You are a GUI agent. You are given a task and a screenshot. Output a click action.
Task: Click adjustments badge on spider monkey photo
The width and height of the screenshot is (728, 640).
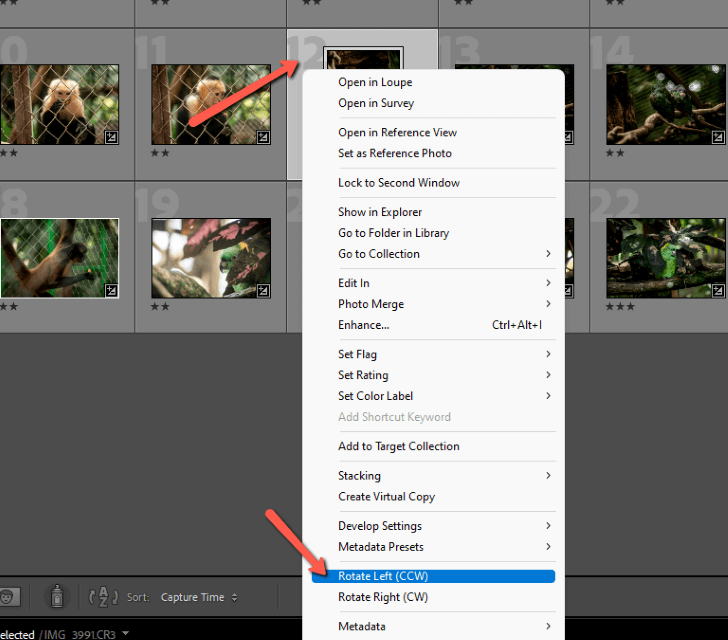111,291
